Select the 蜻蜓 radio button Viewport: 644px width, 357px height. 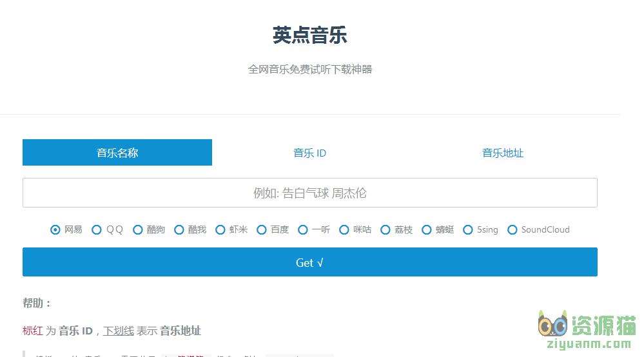coord(427,230)
